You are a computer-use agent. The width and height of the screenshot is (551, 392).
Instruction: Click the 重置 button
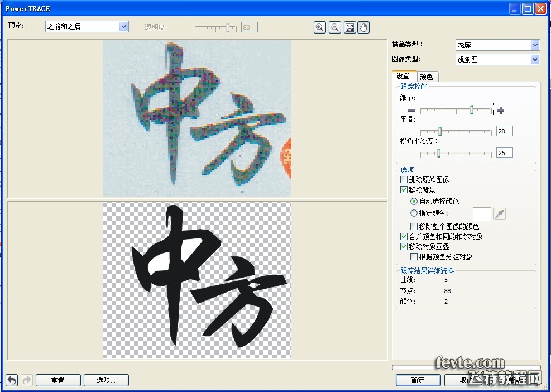[x=58, y=380]
